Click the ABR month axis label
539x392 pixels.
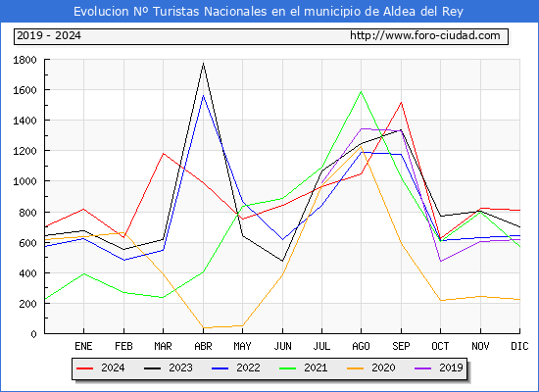(203, 346)
